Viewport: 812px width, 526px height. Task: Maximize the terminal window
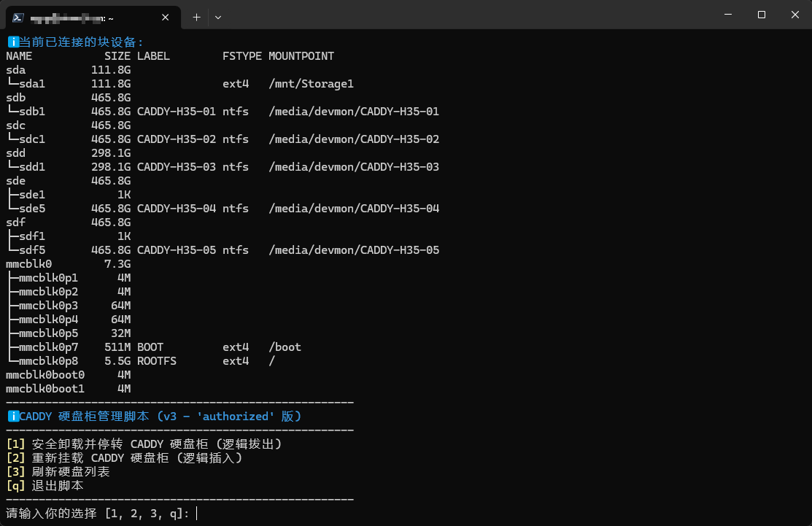tap(761, 15)
